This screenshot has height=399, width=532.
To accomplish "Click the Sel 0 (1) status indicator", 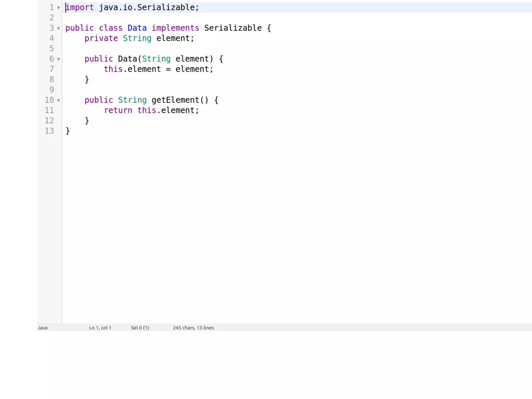I will [x=140, y=328].
